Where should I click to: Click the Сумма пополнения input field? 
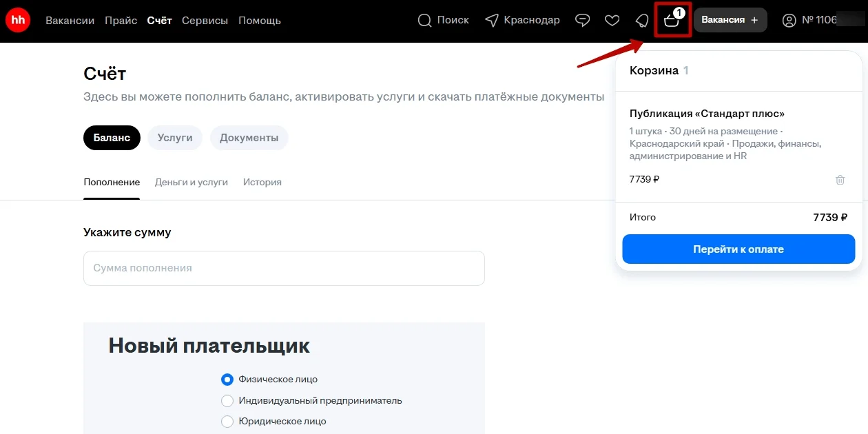(284, 268)
